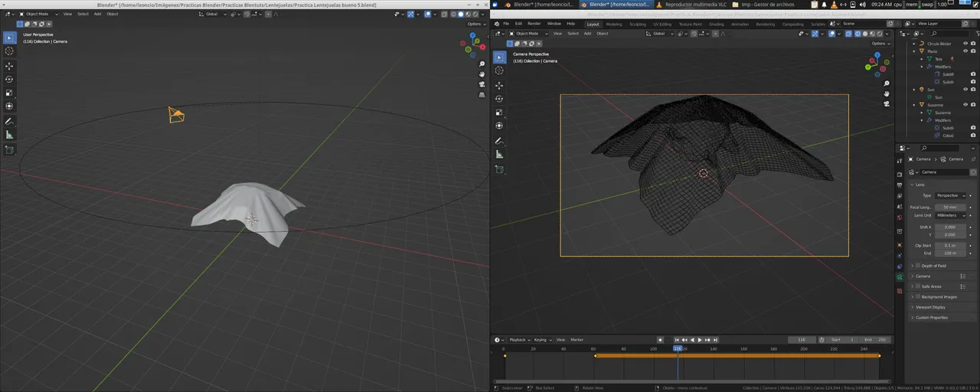Viewport: 980px width, 392px height.
Task: Switch to the Sculpting workspace tab
Action: [638, 24]
